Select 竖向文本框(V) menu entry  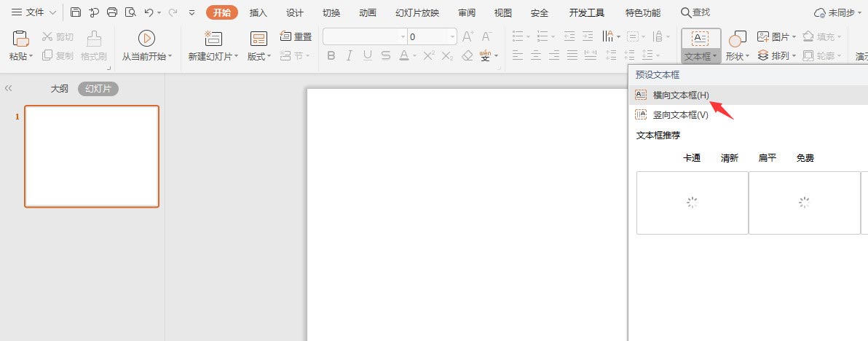coord(749,114)
